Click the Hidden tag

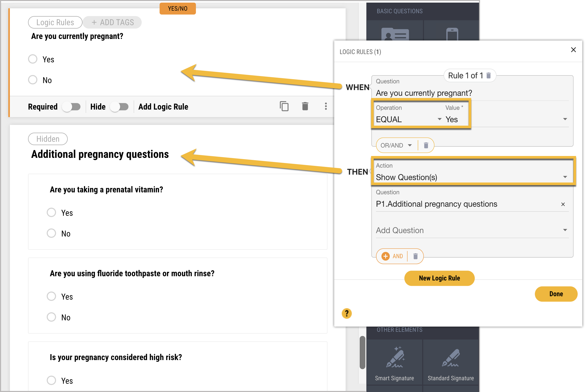pyautogui.click(x=48, y=139)
